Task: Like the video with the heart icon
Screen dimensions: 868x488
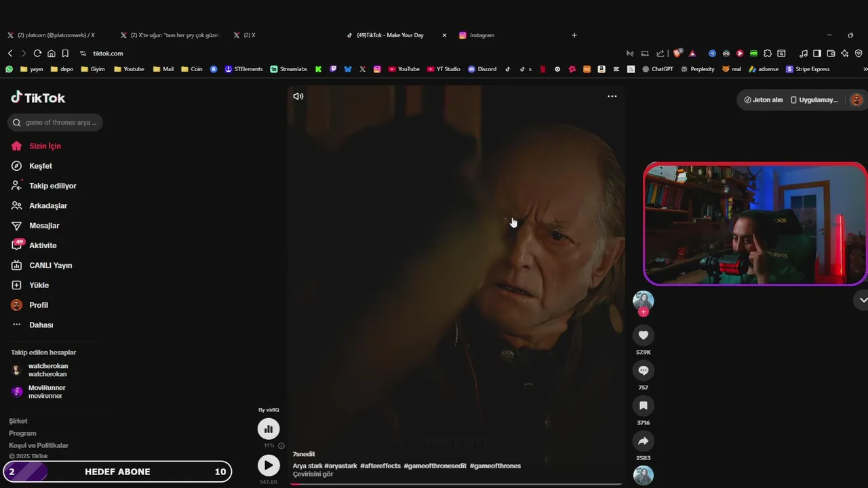Action: click(644, 335)
